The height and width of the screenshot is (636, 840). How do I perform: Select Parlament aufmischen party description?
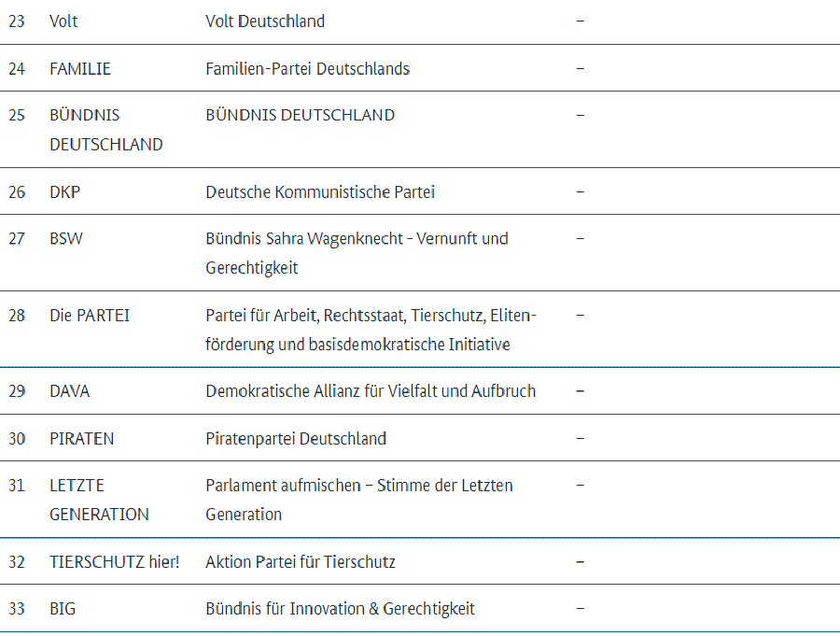pyautogui.click(x=359, y=500)
